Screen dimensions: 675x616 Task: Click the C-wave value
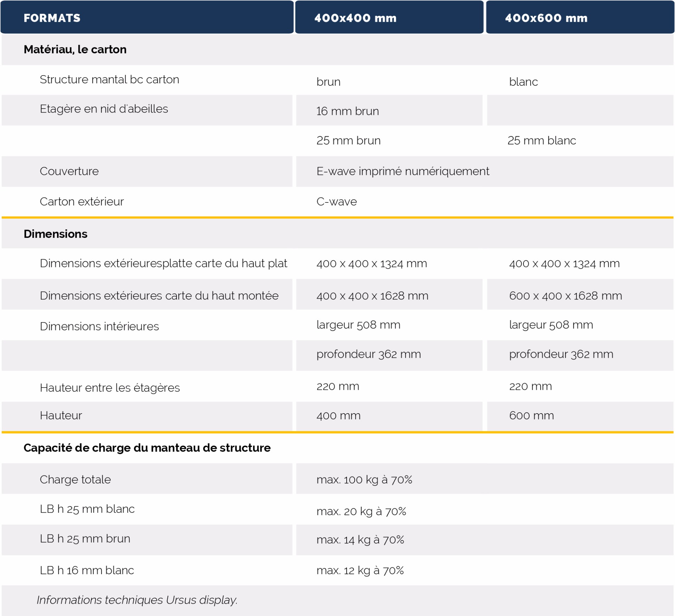click(336, 202)
